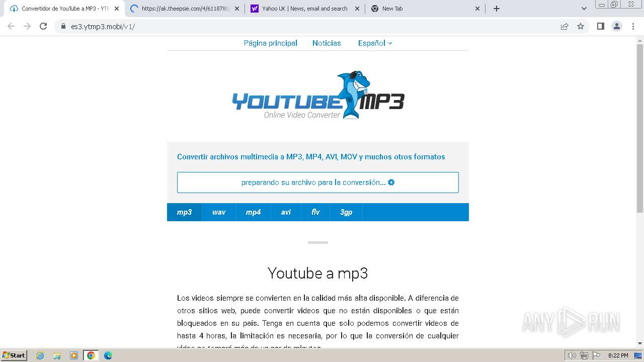
Task: Go back with the browser back arrow
Action: tap(11, 26)
